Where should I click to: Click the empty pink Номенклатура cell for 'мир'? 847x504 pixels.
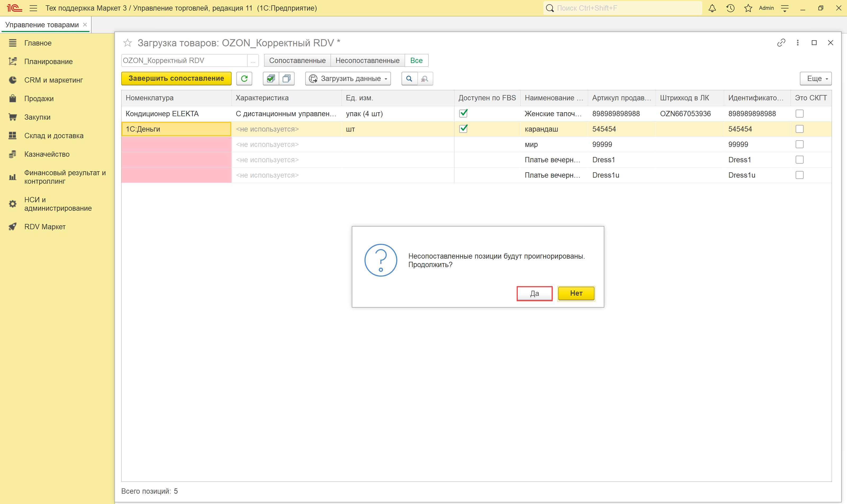click(x=176, y=144)
